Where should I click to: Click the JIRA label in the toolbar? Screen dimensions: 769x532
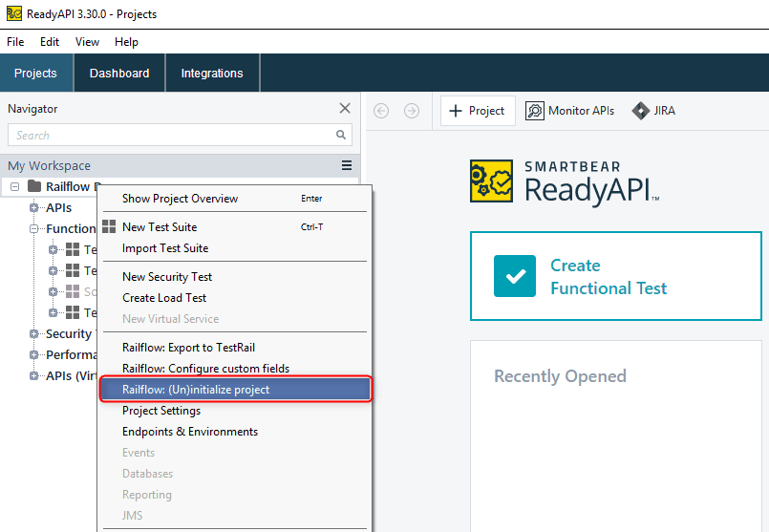pyautogui.click(x=665, y=111)
